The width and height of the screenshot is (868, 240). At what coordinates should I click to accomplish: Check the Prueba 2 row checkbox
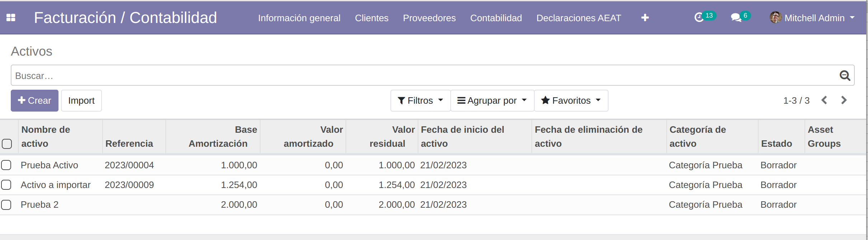(x=6, y=204)
